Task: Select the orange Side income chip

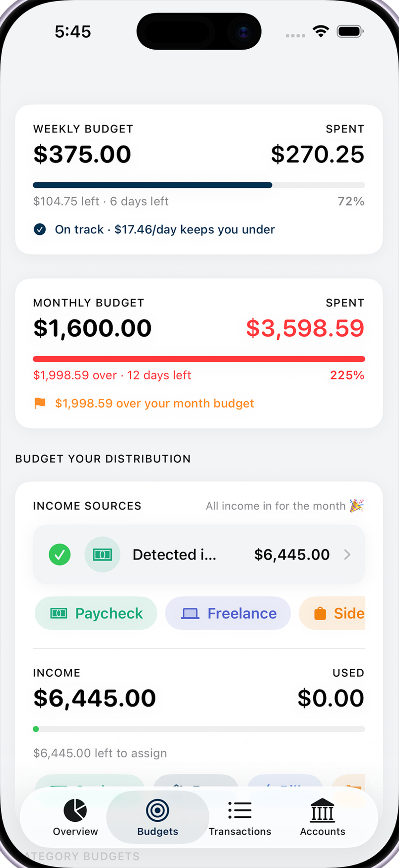Action: (x=332, y=613)
